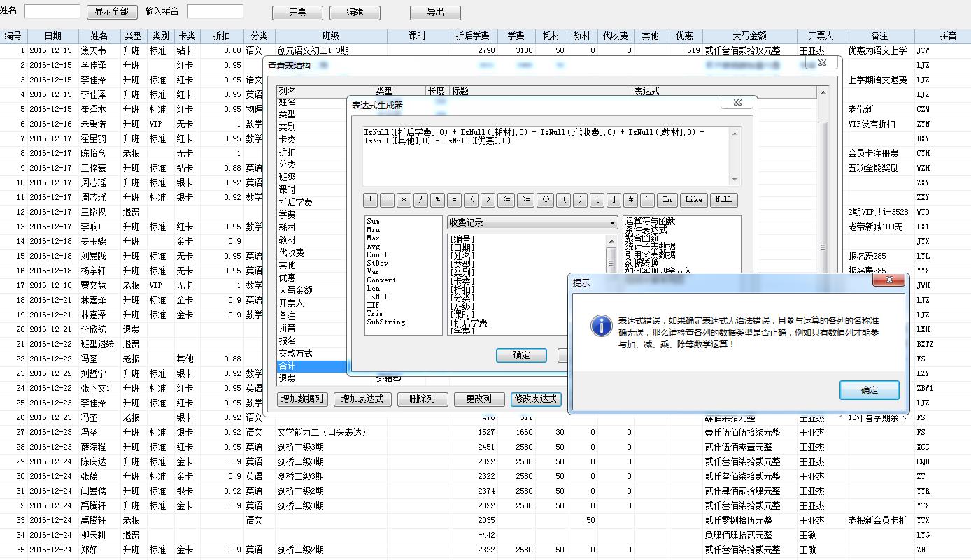Sort by the 大写金额 column header
Screen dimensions: 971x560
(749, 36)
